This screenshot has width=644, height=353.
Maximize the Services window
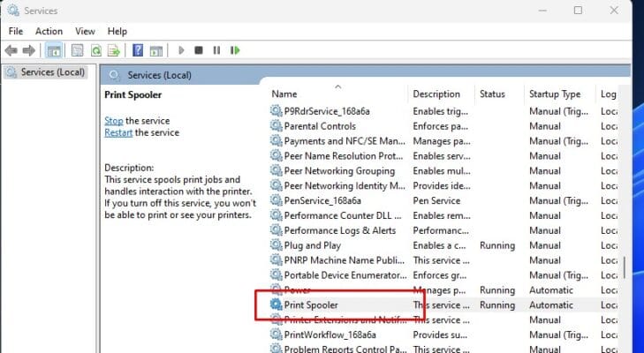(x=578, y=11)
